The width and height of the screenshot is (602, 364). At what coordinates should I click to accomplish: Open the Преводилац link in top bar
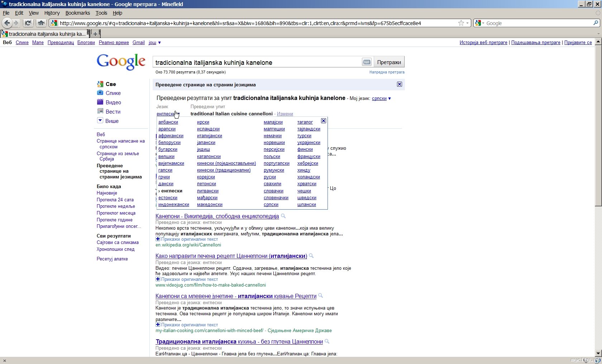(x=61, y=42)
